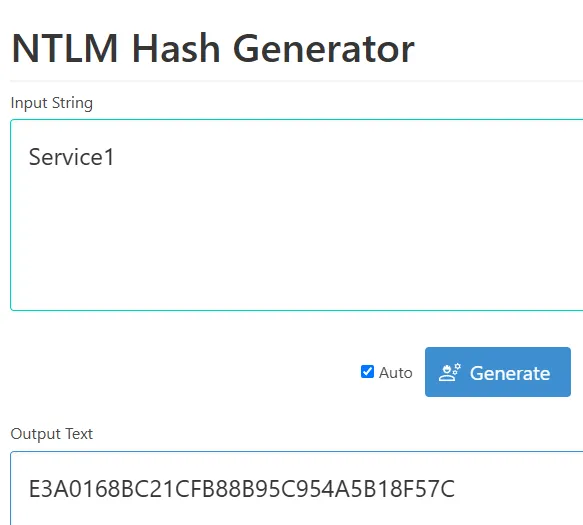Click the word Hash in the title
Screen dimensions: 583x525
176,48
